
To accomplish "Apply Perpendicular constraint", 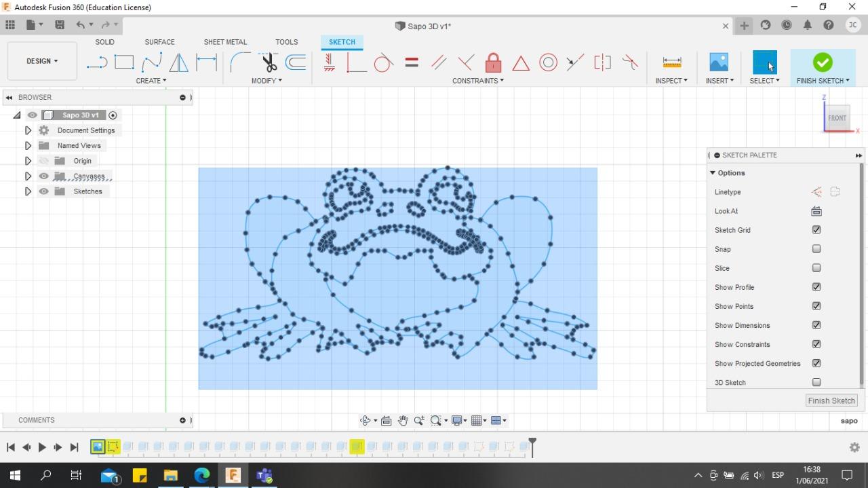I will [466, 62].
